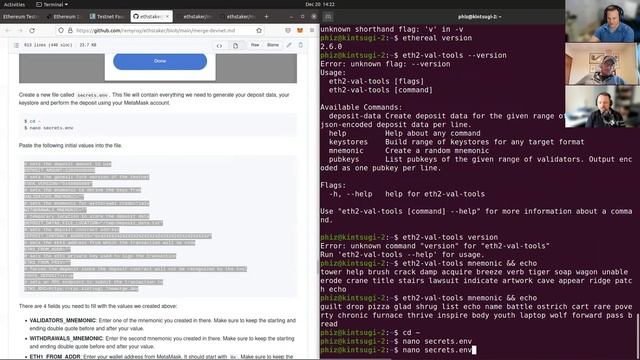The height and width of the screenshot is (360, 640).
Task: Reload the GitHub page
Action: 32,31
